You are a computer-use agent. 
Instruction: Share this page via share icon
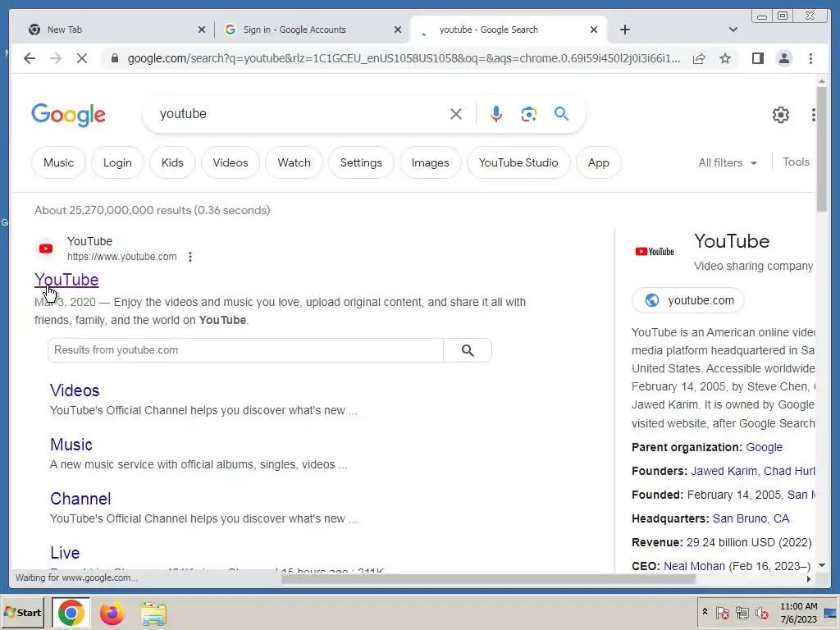(699, 58)
